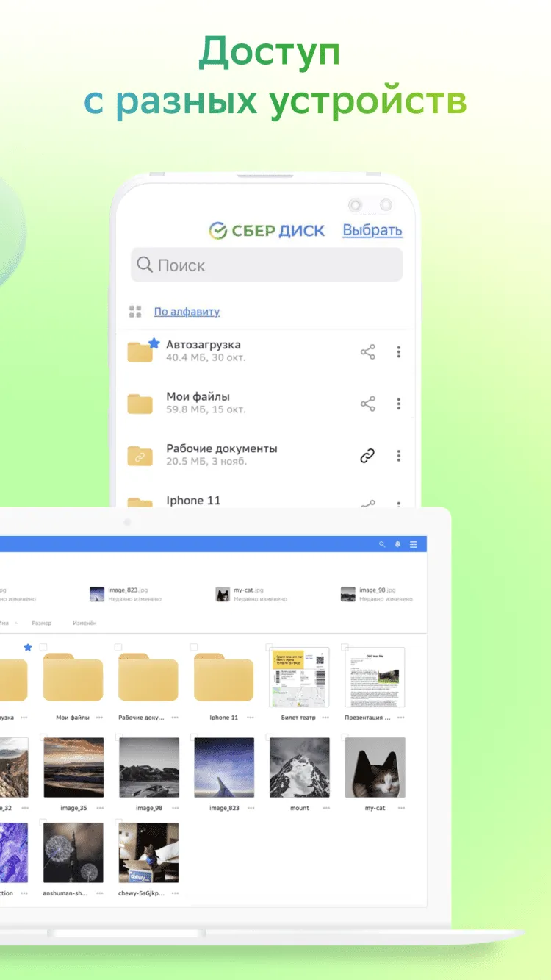
Task: Open more options for image_823 tile
Action: coord(251,808)
